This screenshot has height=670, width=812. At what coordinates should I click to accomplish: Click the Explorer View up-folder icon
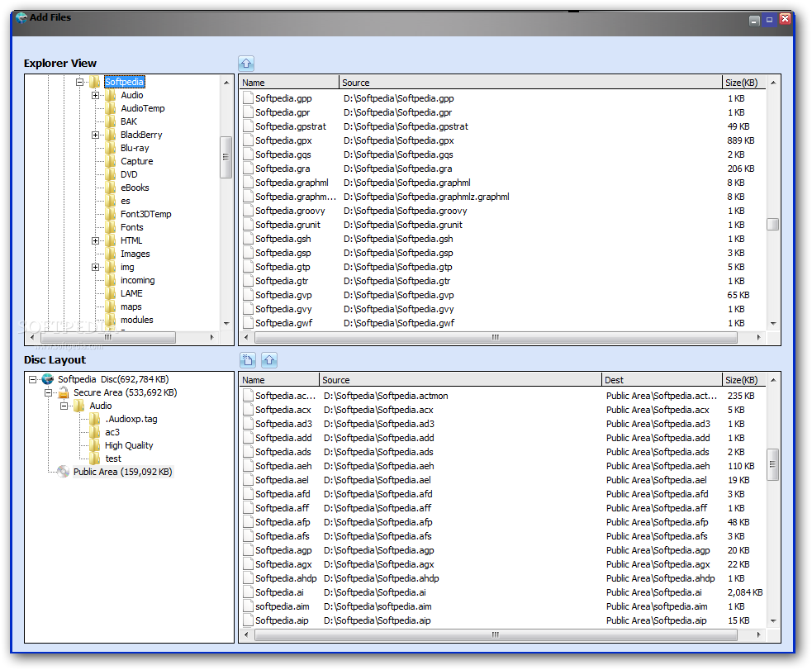[246, 63]
